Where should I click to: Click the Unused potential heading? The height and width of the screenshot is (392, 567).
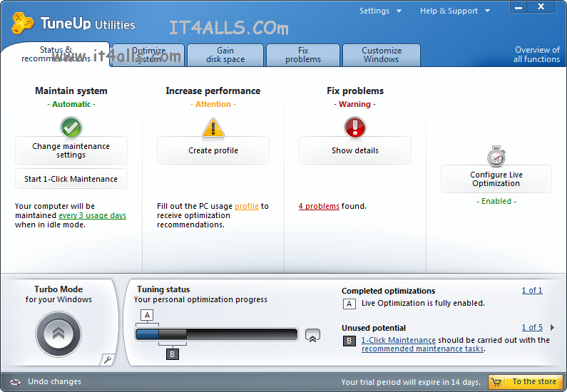[x=374, y=328]
